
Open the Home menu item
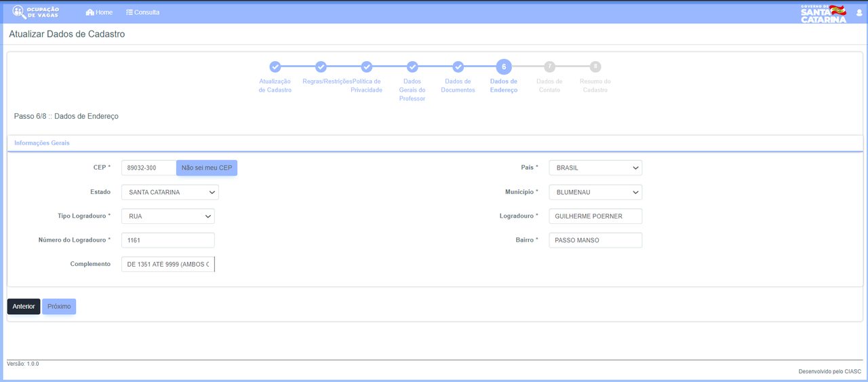(99, 12)
